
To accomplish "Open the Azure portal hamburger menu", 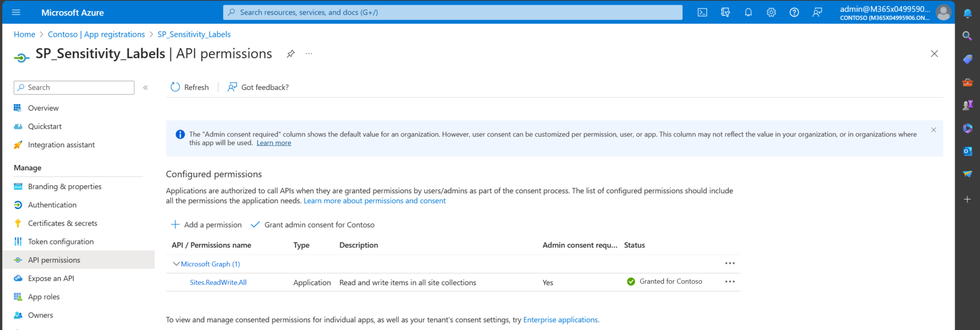I will (x=16, y=12).
